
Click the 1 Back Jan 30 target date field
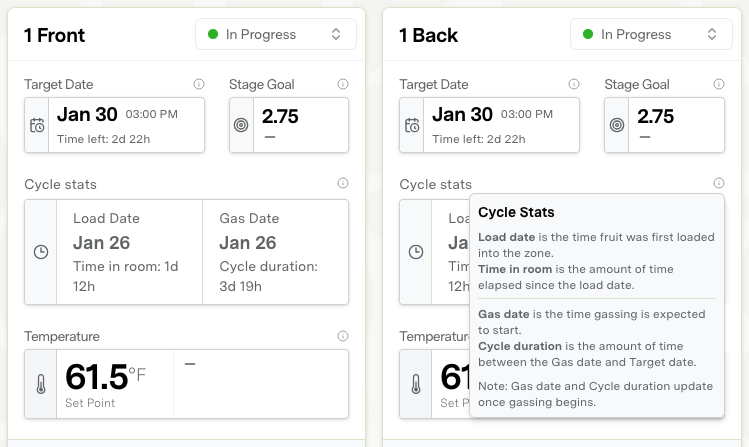coord(502,124)
